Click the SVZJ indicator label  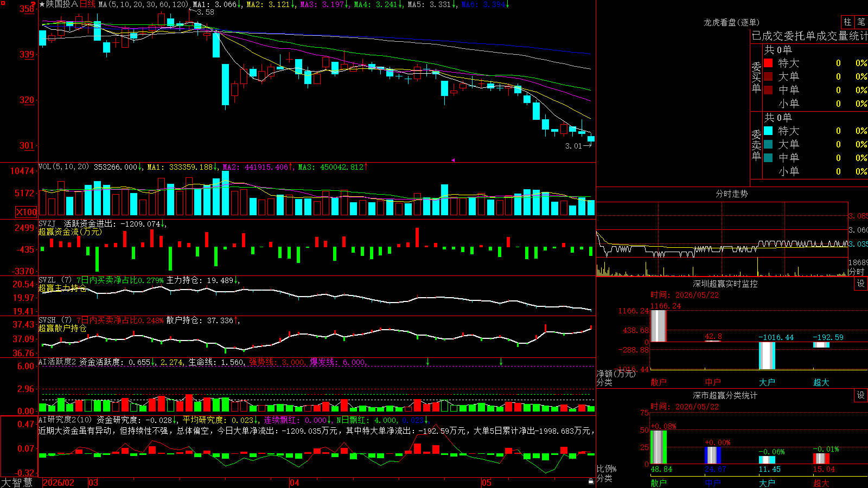click(x=47, y=223)
